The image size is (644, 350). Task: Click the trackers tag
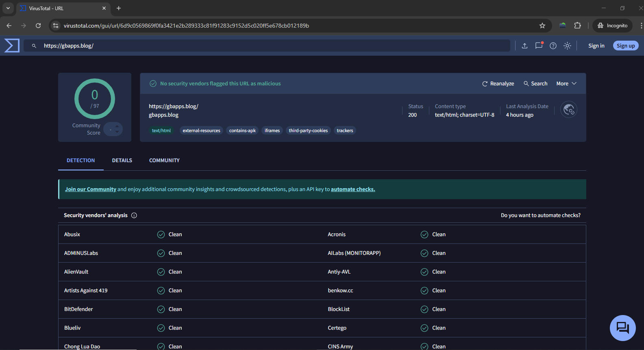345,130
